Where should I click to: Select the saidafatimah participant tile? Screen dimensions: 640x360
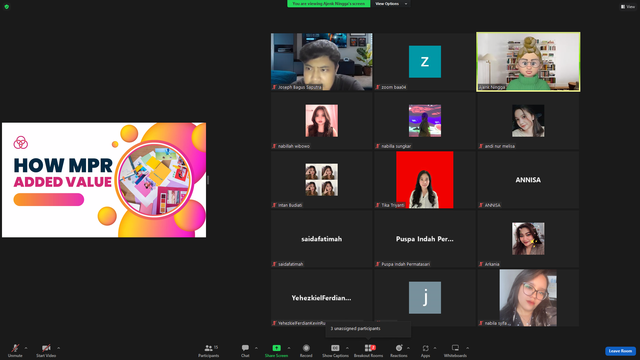click(322, 239)
